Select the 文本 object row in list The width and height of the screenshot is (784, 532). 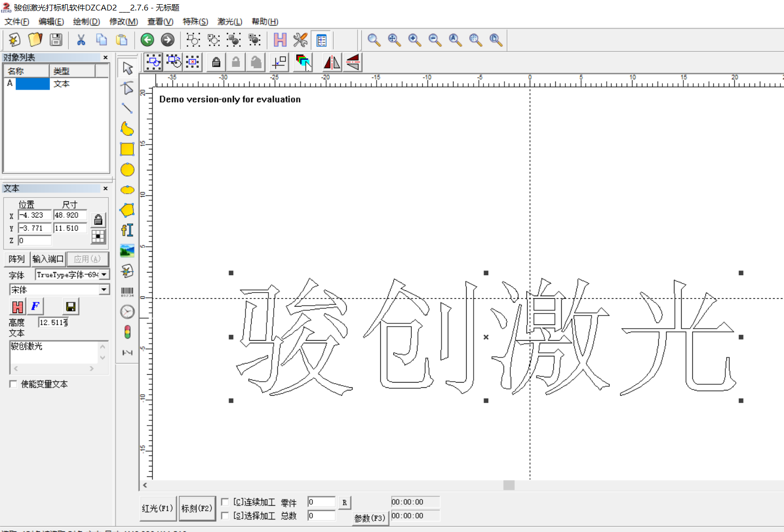coord(56,84)
